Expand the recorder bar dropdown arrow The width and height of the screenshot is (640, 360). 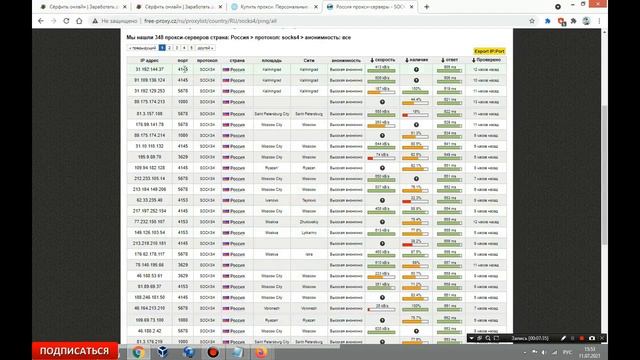coord(471,338)
